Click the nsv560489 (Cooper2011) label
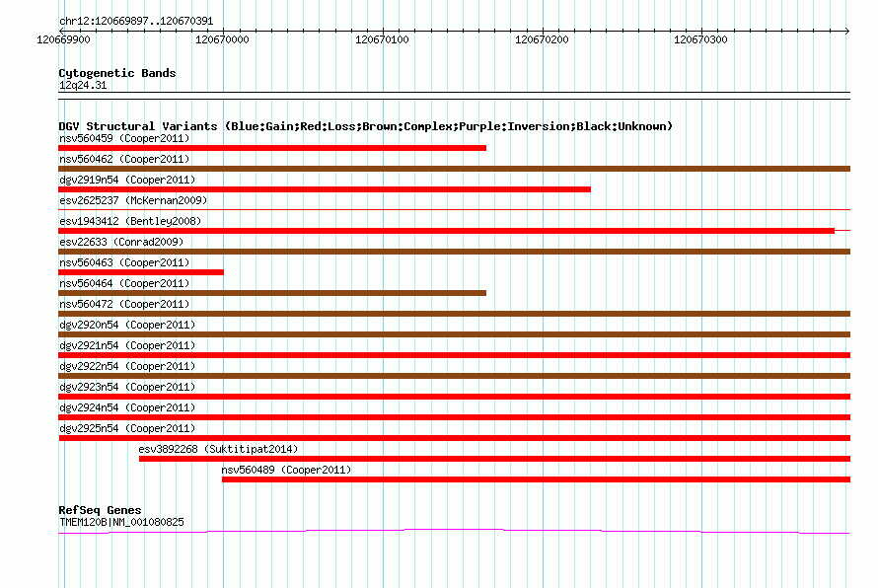Image resolution: width=878 pixels, height=588 pixels. coord(286,470)
